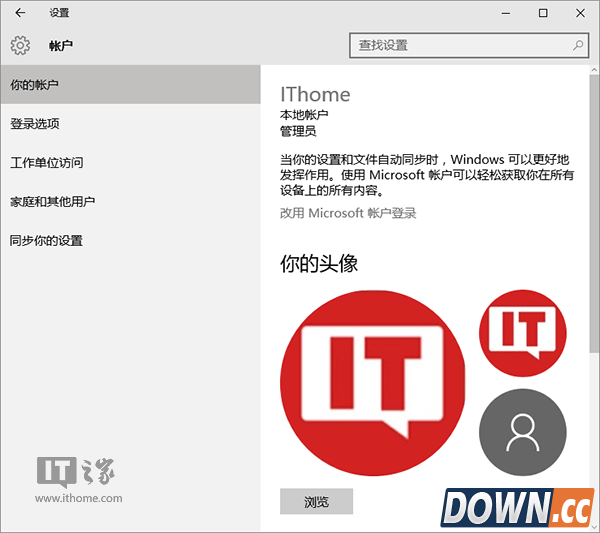The height and width of the screenshot is (533, 600).
Task: Click the search magnifier icon
Action: [x=578, y=45]
